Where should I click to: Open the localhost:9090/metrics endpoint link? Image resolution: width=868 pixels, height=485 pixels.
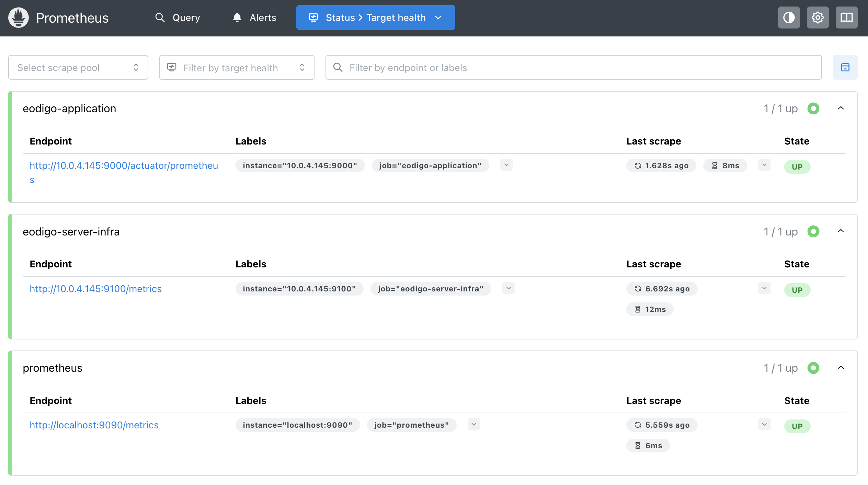(x=94, y=425)
